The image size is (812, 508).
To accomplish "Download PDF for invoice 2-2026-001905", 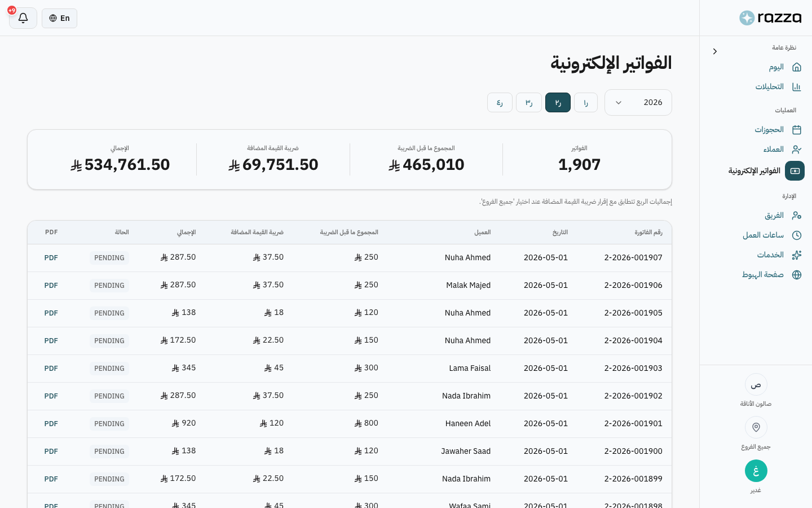I will (51, 313).
